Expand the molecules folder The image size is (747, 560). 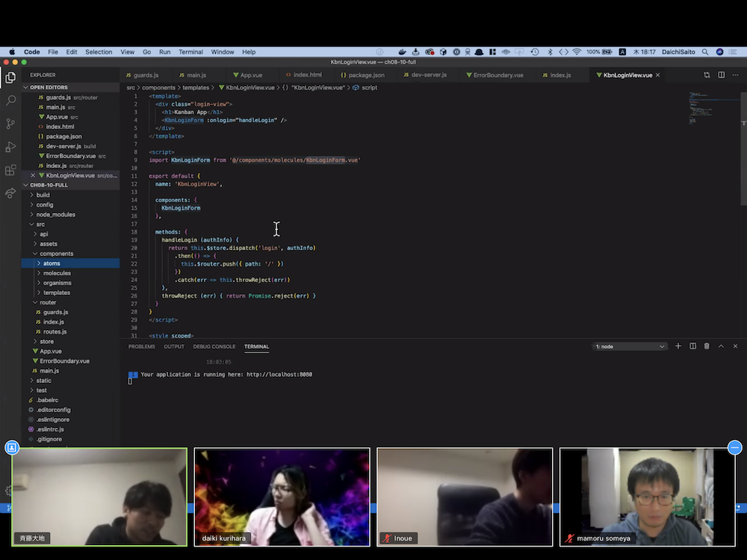70,273
